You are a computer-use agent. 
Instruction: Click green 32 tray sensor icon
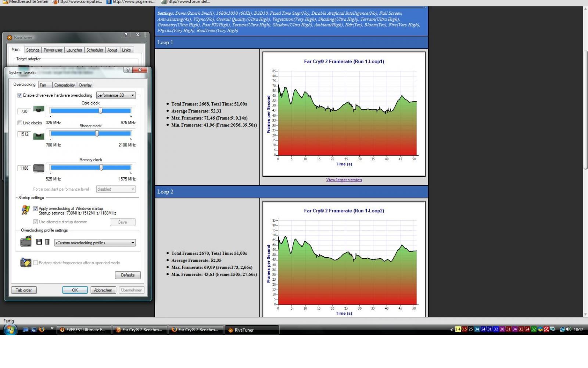(534, 329)
